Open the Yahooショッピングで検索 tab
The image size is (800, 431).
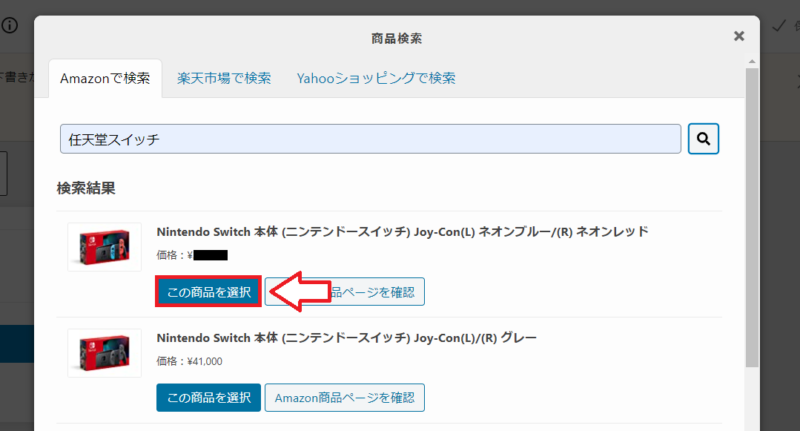coord(376,79)
